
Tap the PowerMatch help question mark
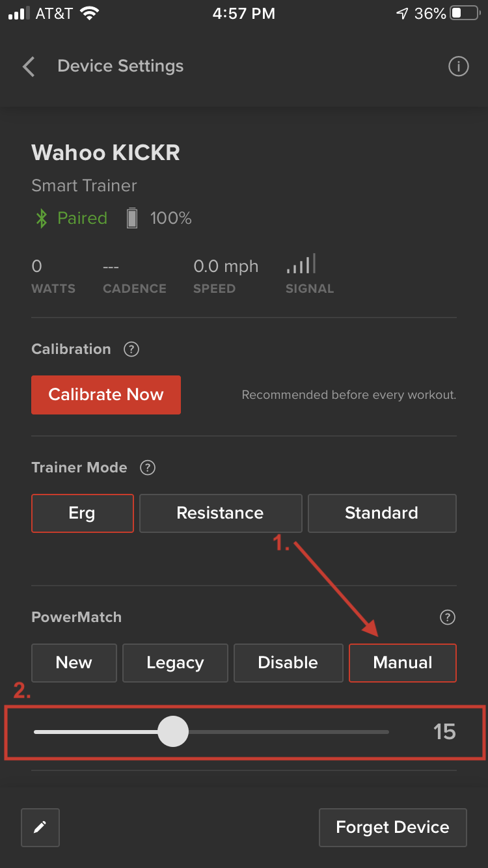click(x=448, y=617)
